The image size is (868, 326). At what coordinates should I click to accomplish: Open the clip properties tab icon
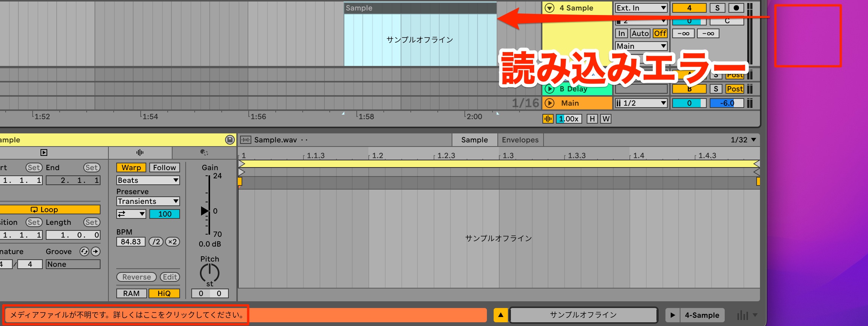[44, 153]
